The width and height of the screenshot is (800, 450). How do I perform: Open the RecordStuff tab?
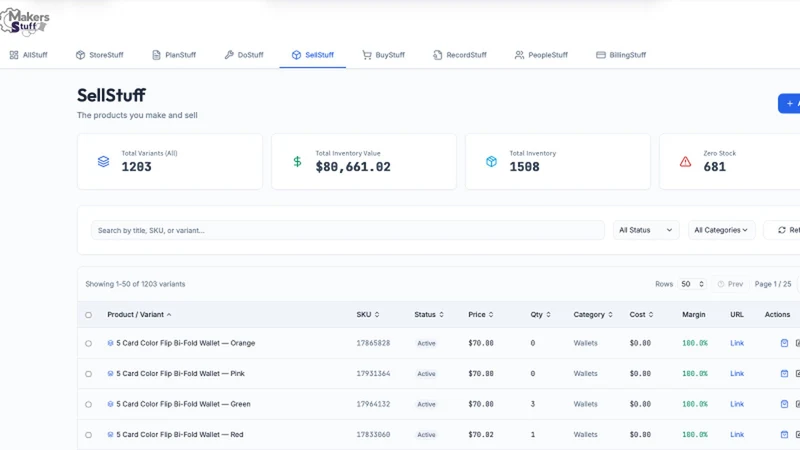pos(460,55)
